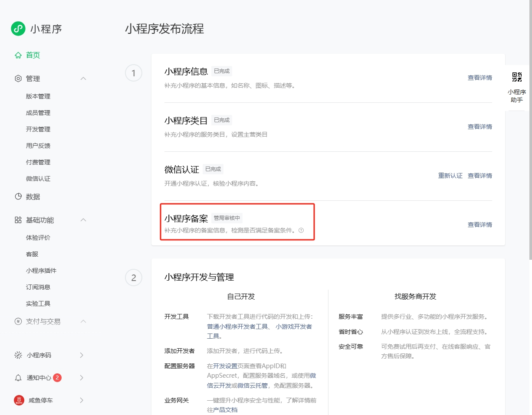532x415 pixels.
Task: Click the 管局审核中 status tag
Action: [x=227, y=218]
